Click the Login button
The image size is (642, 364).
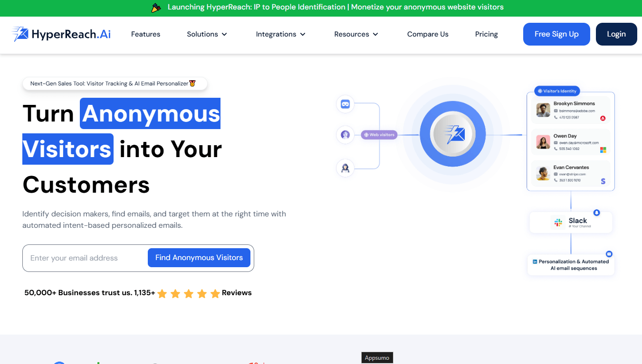616,34
